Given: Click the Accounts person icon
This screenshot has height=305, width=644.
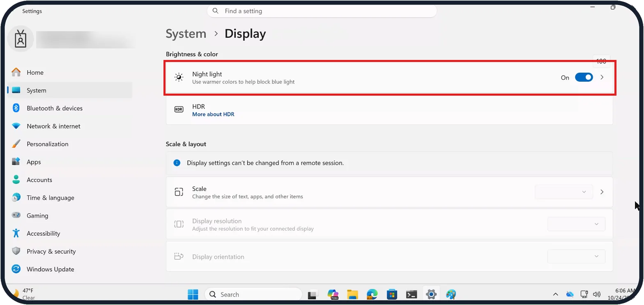Looking at the screenshot, I should tap(16, 179).
